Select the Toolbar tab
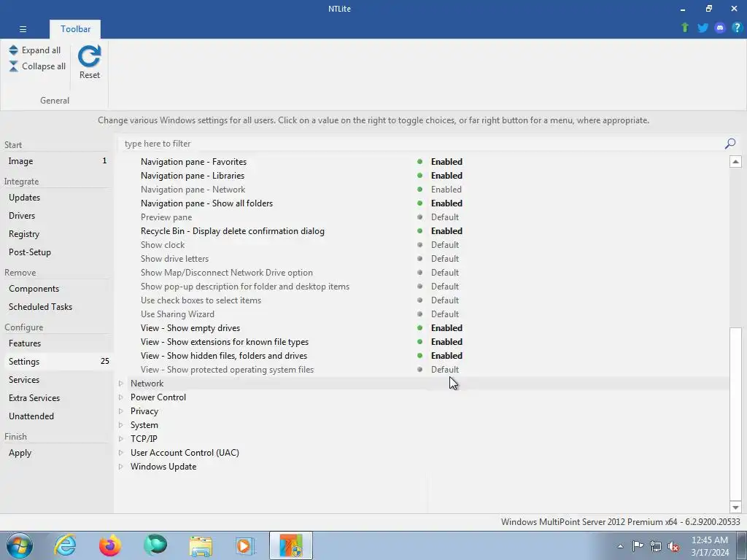Viewport: 747px width, 560px height. (x=75, y=29)
